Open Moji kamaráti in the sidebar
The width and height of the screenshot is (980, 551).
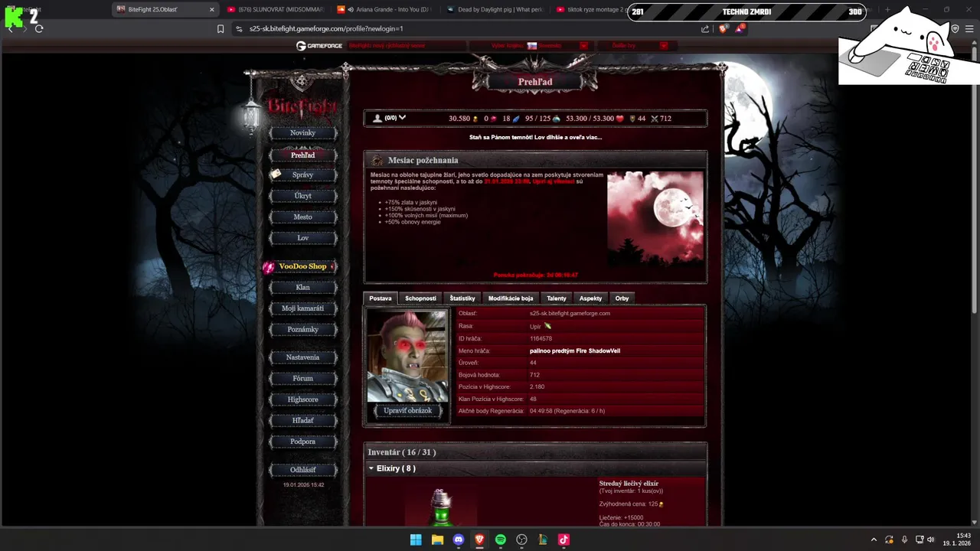[303, 308]
